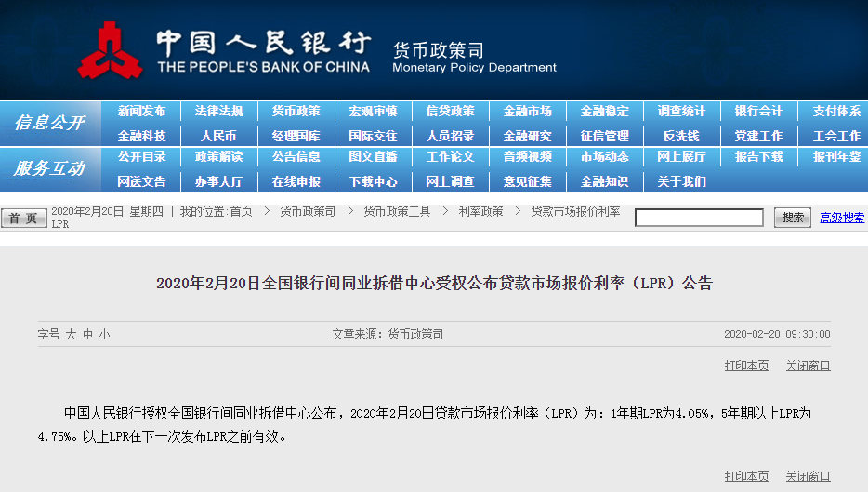This screenshot has width=868, height=492.
Task: Open 调查统计 section
Action: [x=681, y=112]
